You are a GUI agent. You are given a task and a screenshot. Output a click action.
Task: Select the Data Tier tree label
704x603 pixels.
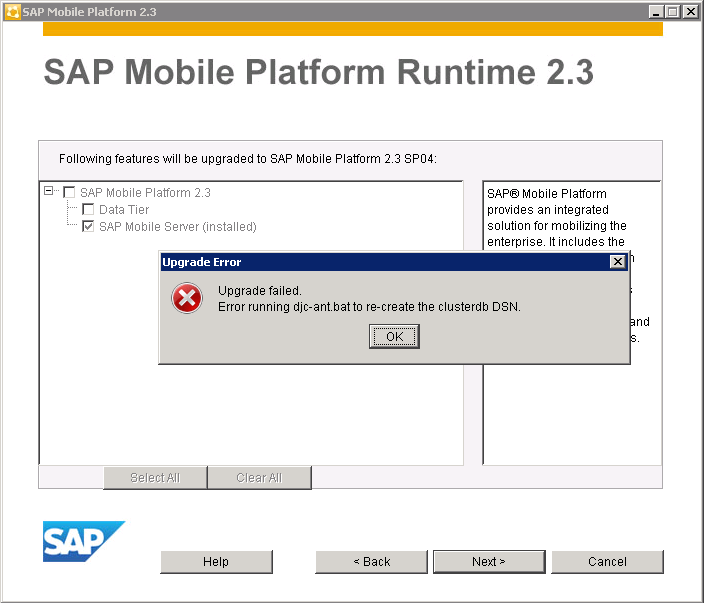[124, 210]
